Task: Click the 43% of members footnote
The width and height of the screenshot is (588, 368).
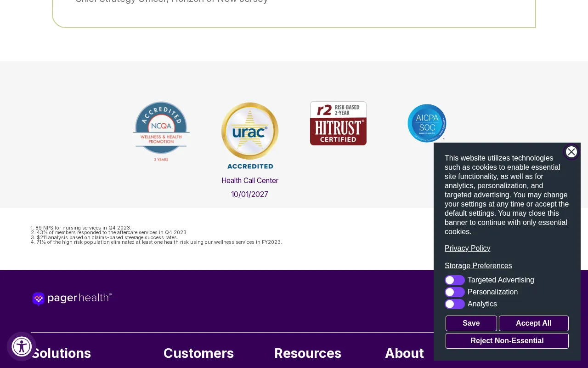Action: [x=109, y=233]
